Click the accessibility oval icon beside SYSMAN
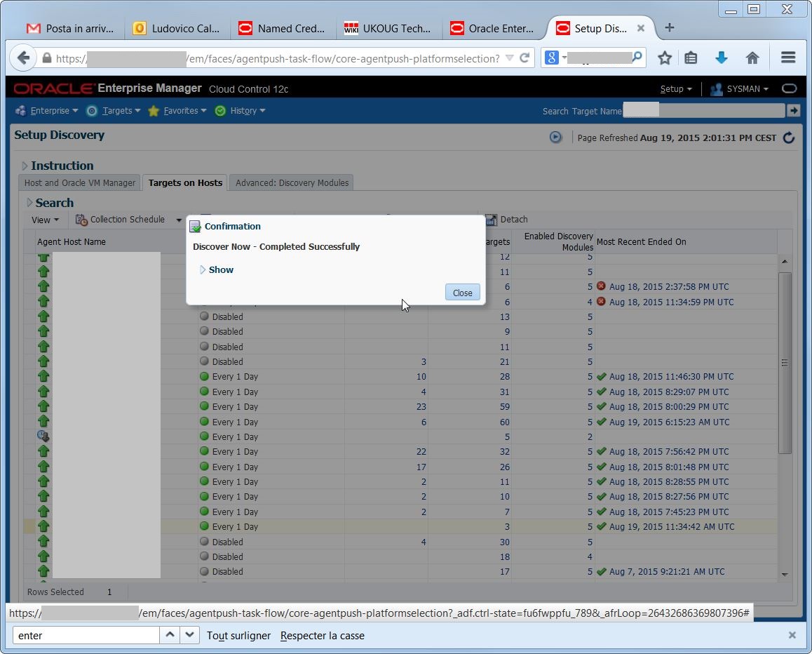 pos(790,88)
